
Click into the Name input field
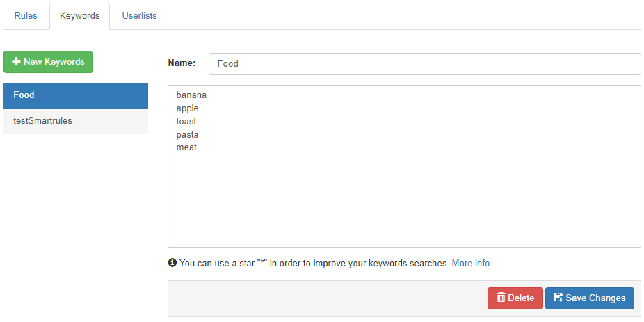point(424,63)
